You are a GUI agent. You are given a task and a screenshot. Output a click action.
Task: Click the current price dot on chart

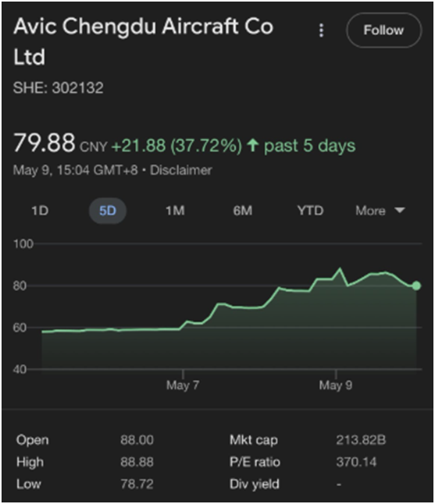pyautogui.click(x=416, y=286)
